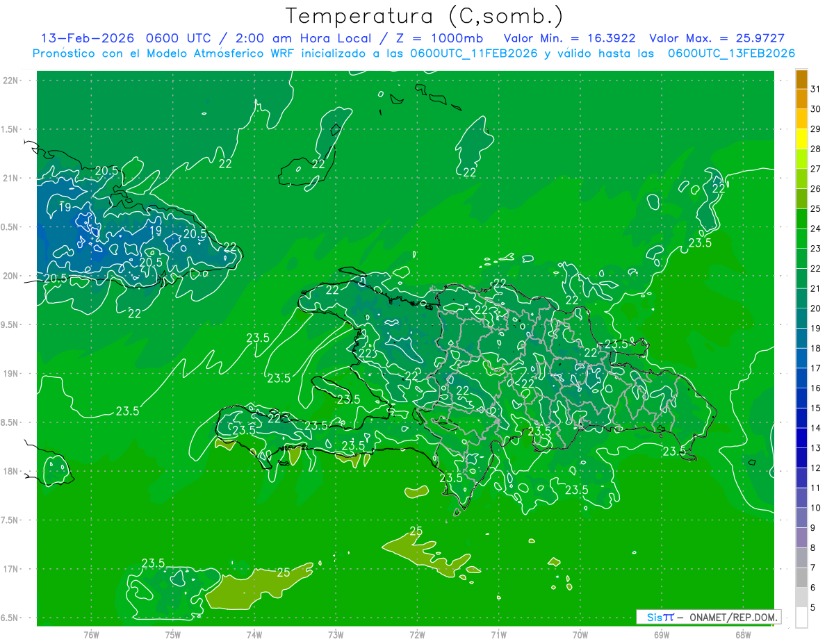Select legend value '8' on the color bar
This screenshot has width=834, height=644.
click(x=813, y=547)
